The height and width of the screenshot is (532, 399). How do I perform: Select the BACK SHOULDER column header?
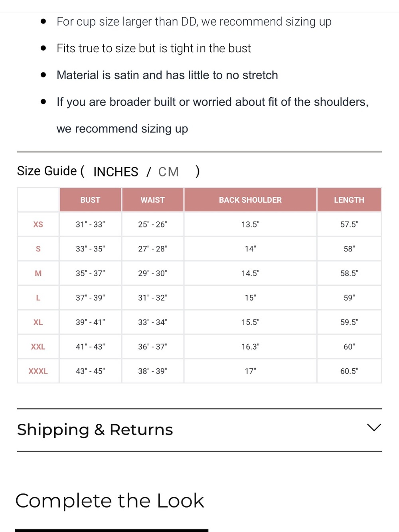(250, 200)
